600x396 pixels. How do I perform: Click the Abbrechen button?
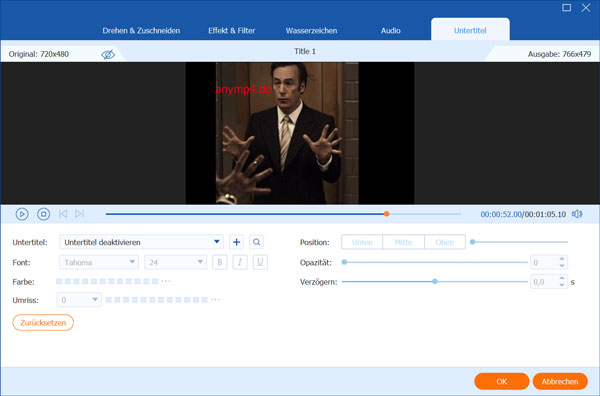point(560,381)
